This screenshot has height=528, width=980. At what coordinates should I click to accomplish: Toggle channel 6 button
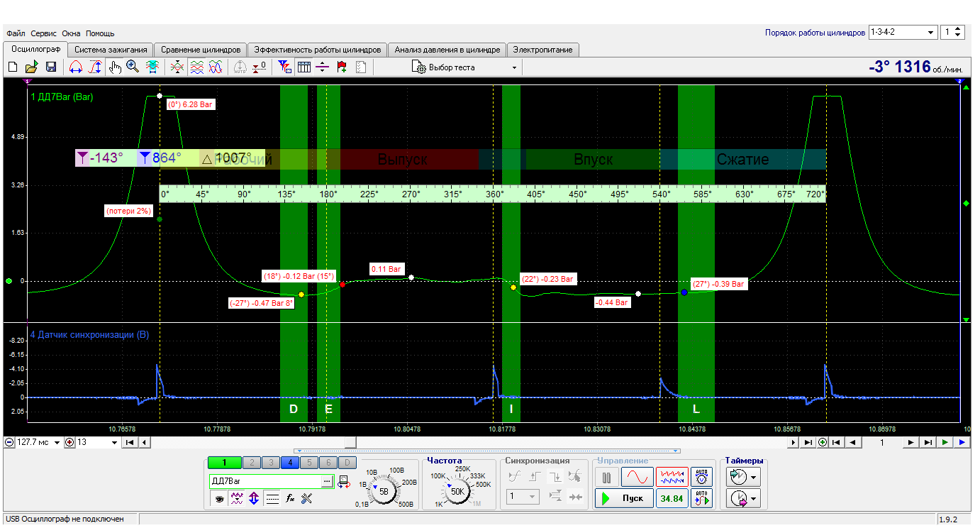point(328,463)
